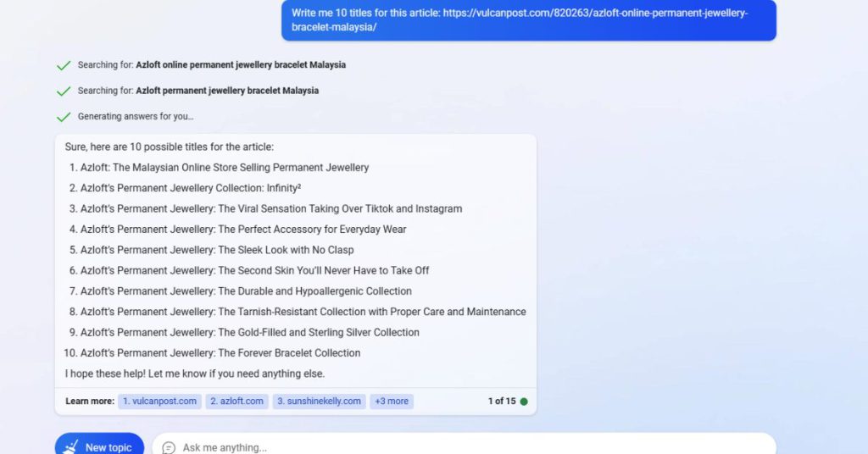Image resolution: width=868 pixels, height=454 pixels.
Task: Select the first search query text
Action: 241,64
